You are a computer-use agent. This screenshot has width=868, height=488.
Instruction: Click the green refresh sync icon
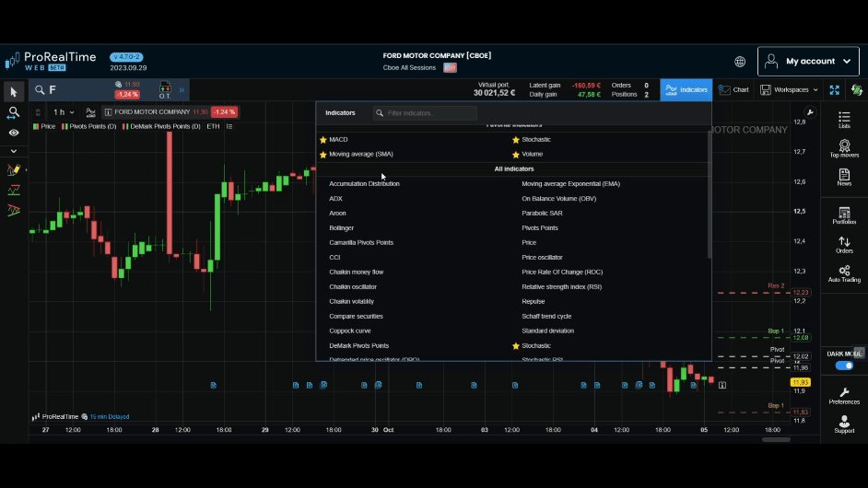point(857,89)
